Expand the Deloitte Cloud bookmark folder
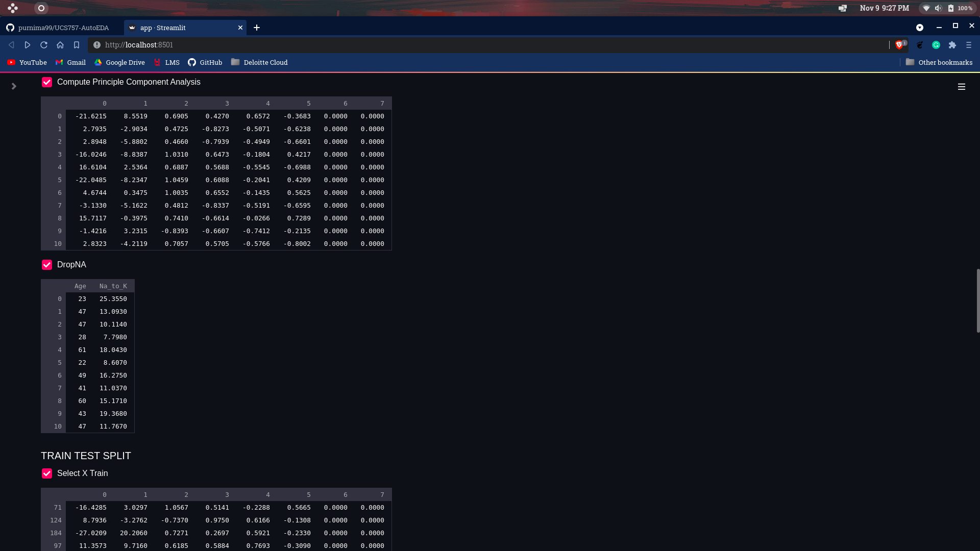Viewport: 980px width, 551px height. point(259,62)
